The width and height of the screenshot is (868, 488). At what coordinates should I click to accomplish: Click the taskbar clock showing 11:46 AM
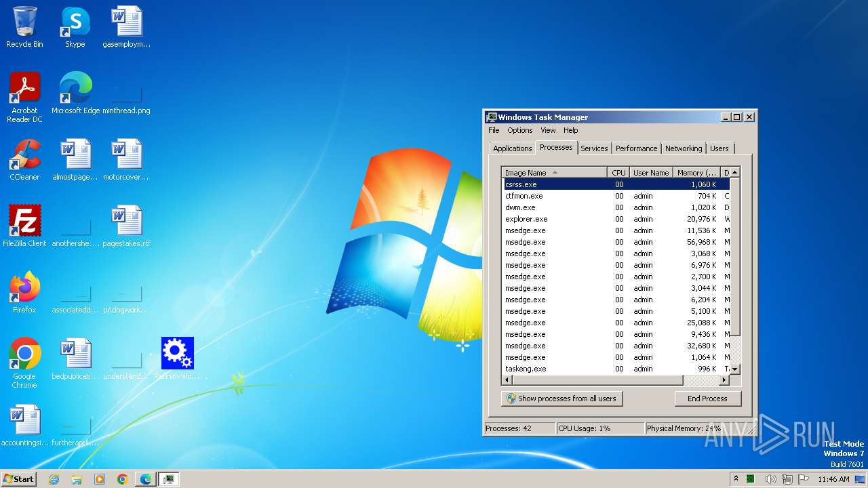(833, 479)
